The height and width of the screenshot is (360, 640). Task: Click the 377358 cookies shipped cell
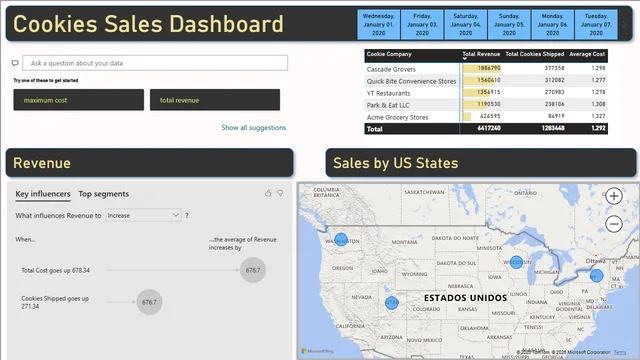click(x=554, y=68)
